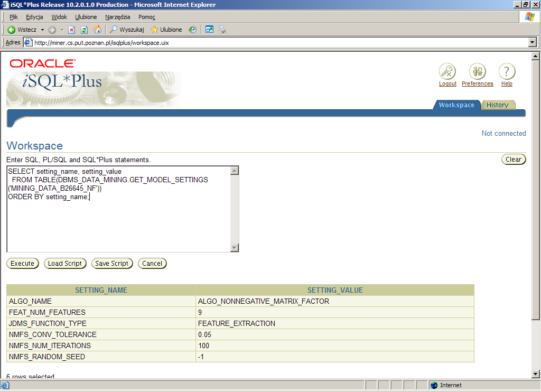This screenshot has height=392, width=541.
Task: Open the Ulubione favorites star button
Action: [x=166, y=30]
